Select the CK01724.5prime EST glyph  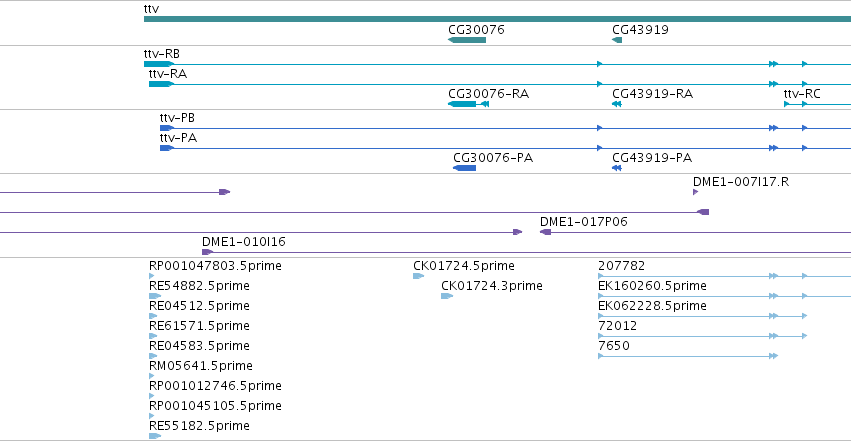click(418, 276)
